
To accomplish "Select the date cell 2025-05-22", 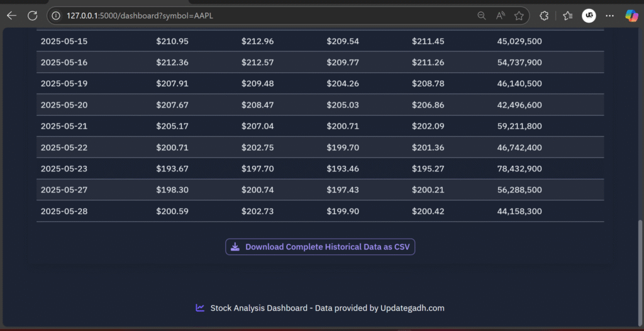I will [x=64, y=148].
